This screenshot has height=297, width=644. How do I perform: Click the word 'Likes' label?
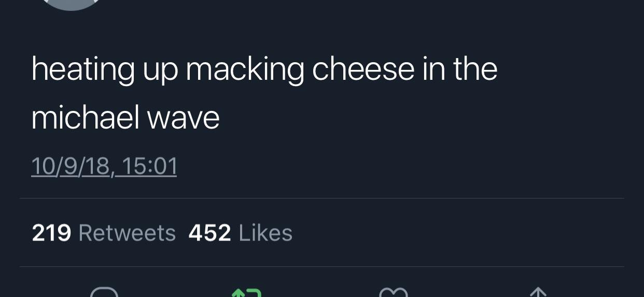tap(265, 233)
